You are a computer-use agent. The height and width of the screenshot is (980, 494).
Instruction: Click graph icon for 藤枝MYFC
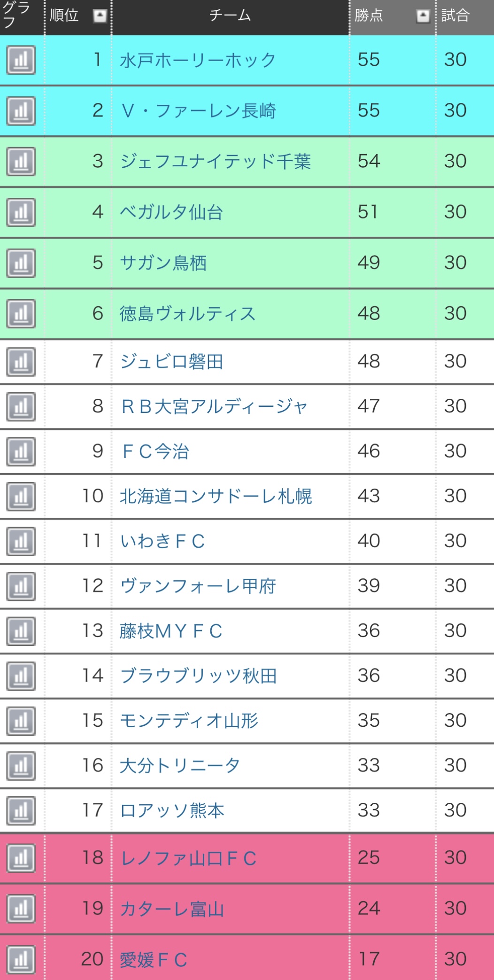[x=21, y=631]
